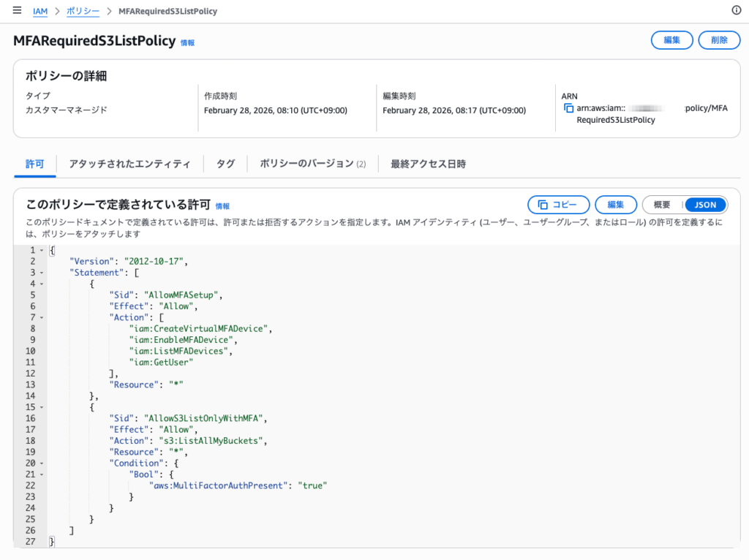Switch permissions view to 概要

(661, 205)
